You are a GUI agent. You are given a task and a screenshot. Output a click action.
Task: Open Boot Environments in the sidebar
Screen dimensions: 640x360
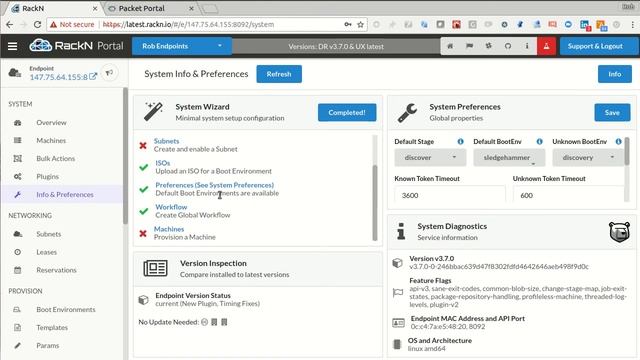pyautogui.click(x=66, y=309)
